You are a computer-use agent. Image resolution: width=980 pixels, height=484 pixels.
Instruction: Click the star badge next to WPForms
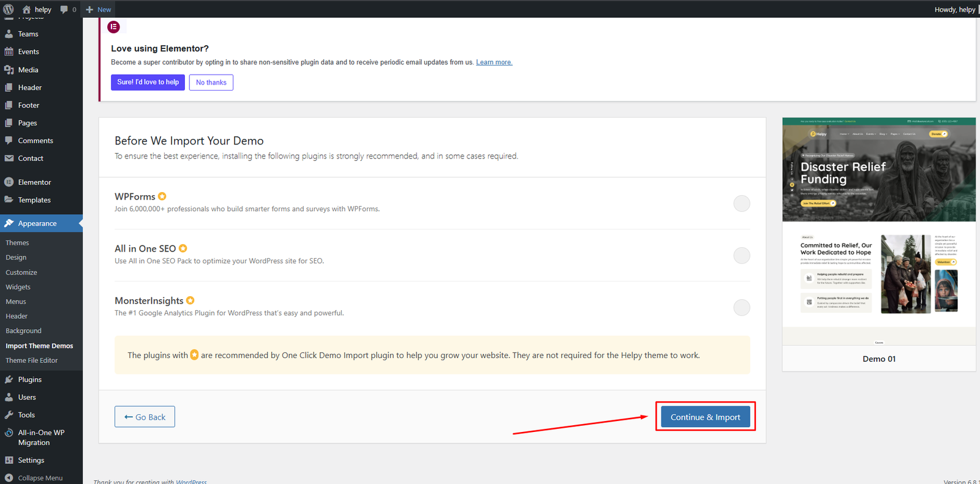coord(162,196)
